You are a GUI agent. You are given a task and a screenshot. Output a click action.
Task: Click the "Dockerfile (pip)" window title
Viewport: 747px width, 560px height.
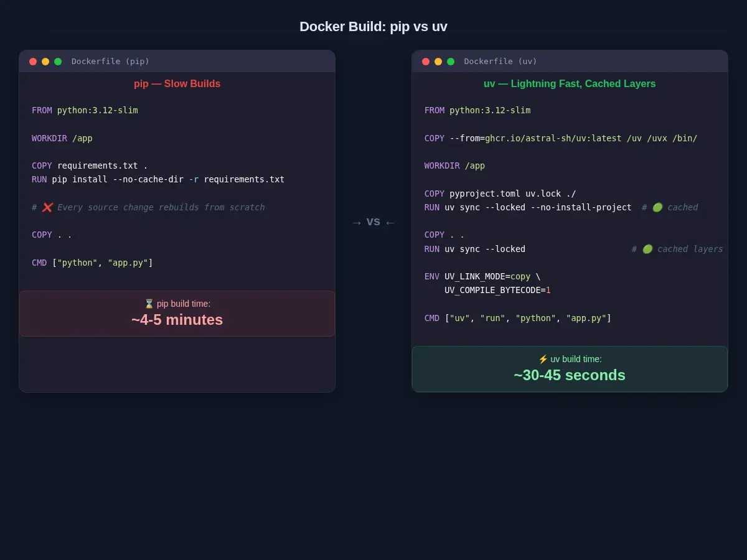pos(110,62)
